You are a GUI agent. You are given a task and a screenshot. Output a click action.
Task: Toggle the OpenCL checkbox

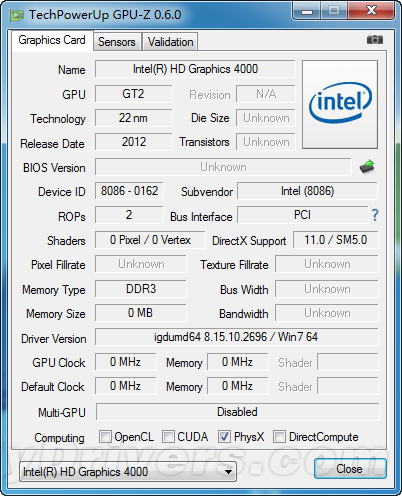[x=105, y=436]
